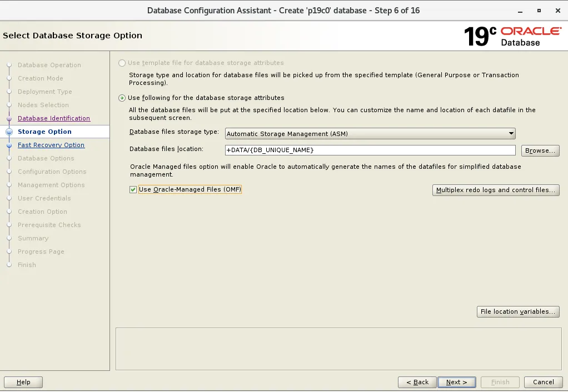Screen dimensions: 568x392
Task: Click the Prerequisite Checks step bullet
Action: [9, 225]
